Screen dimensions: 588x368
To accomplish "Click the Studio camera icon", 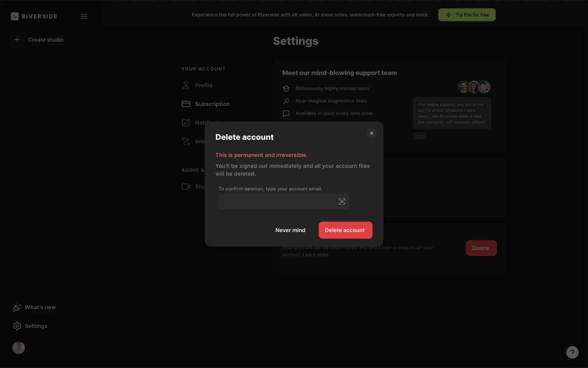I will pos(186,186).
